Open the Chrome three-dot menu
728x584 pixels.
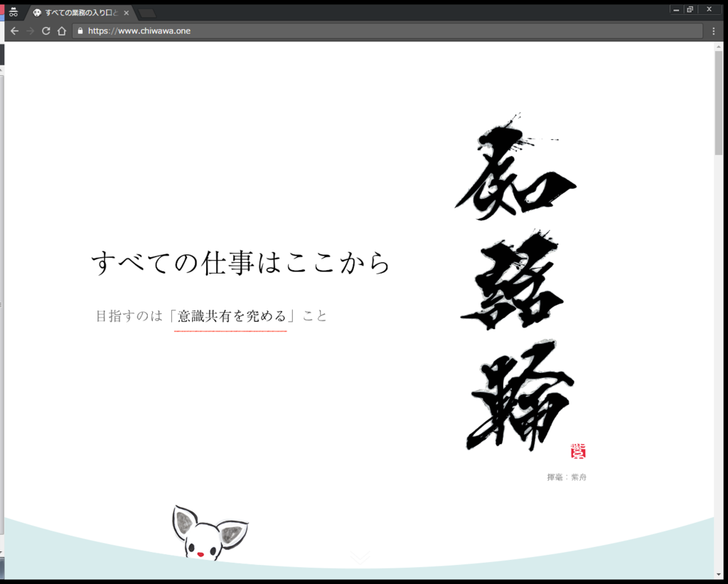click(x=714, y=31)
